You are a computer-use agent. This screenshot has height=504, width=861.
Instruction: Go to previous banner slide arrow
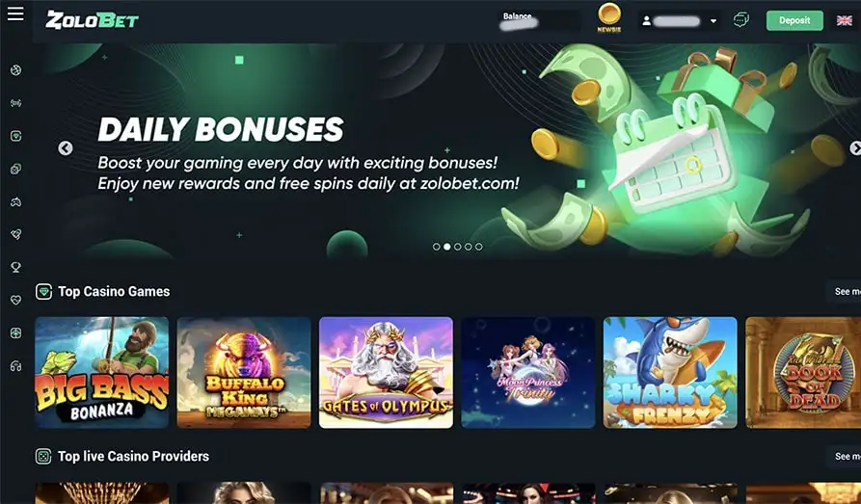pyautogui.click(x=66, y=148)
